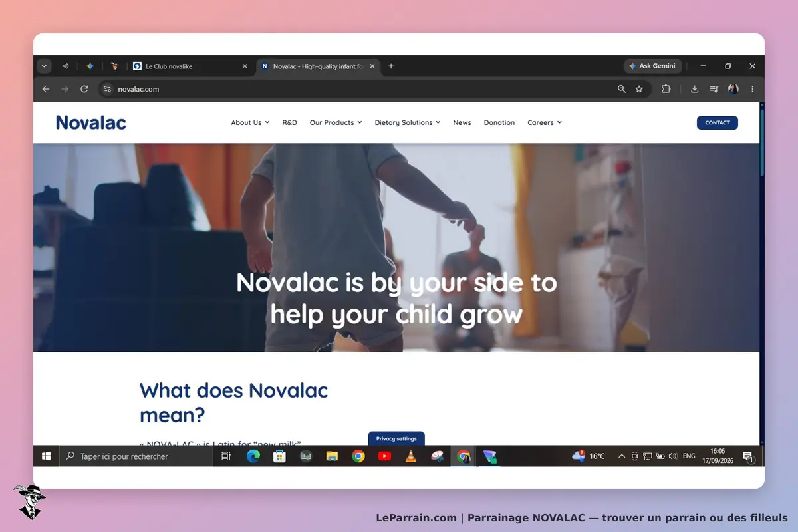Expand the About Us menu
Screen dimensions: 798x532
coord(250,122)
